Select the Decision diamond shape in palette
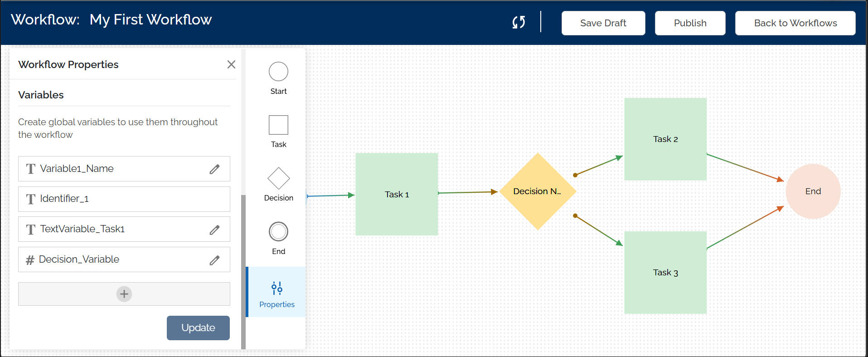Viewport: 868px width, 357px height. [x=278, y=178]
